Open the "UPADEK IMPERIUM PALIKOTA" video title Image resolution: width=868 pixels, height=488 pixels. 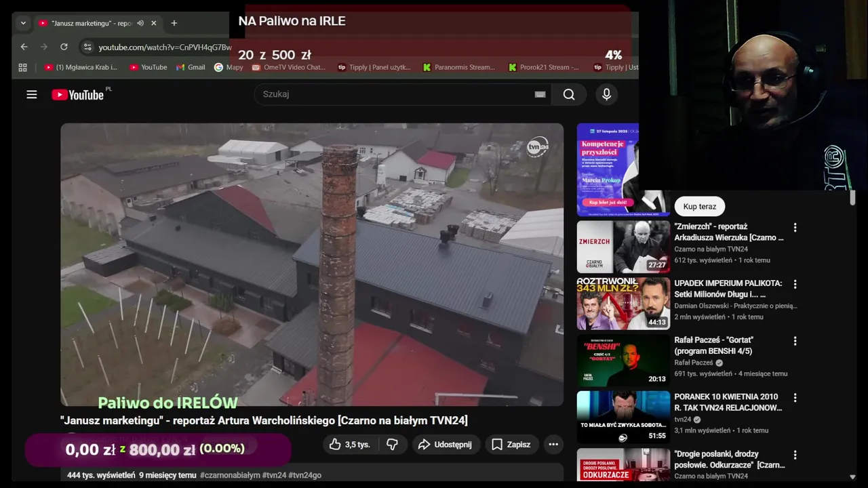(x=728, y=289)
